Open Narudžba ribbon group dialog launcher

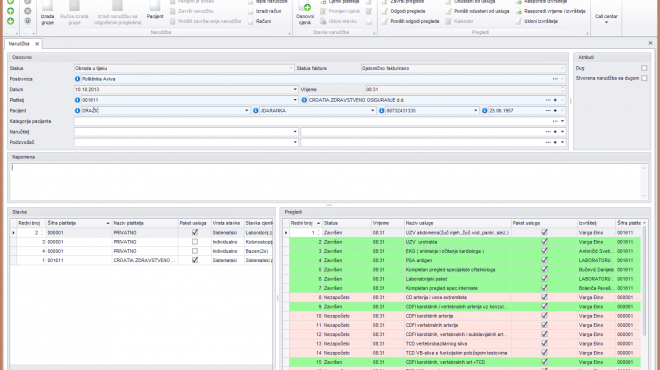click(289, 33)
